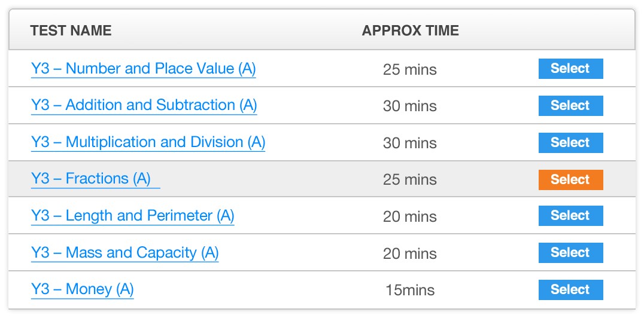Viewport: 644px width, 318px height.
Task: Click Select button for Length and Perimeter
Action: [x=570, y=216]
